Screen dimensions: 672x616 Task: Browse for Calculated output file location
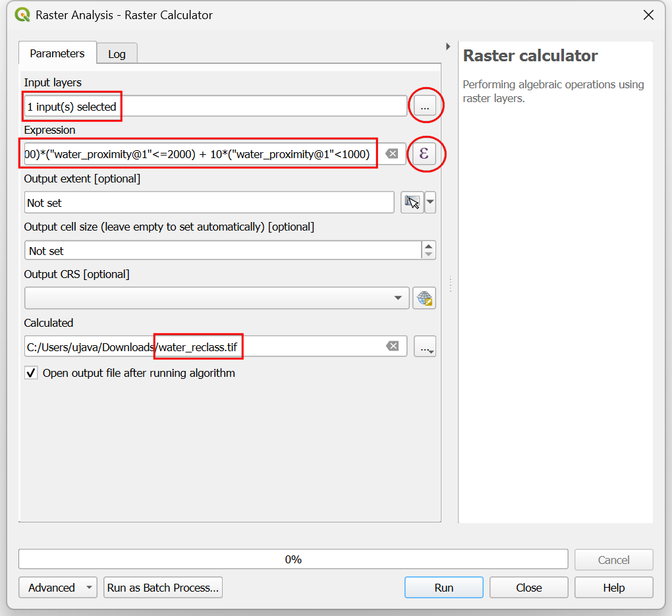pyautogui.click(x=424, y=347)
